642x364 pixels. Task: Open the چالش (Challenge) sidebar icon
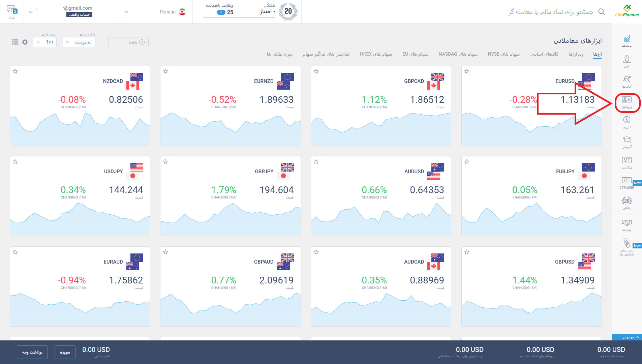[627, 203]
